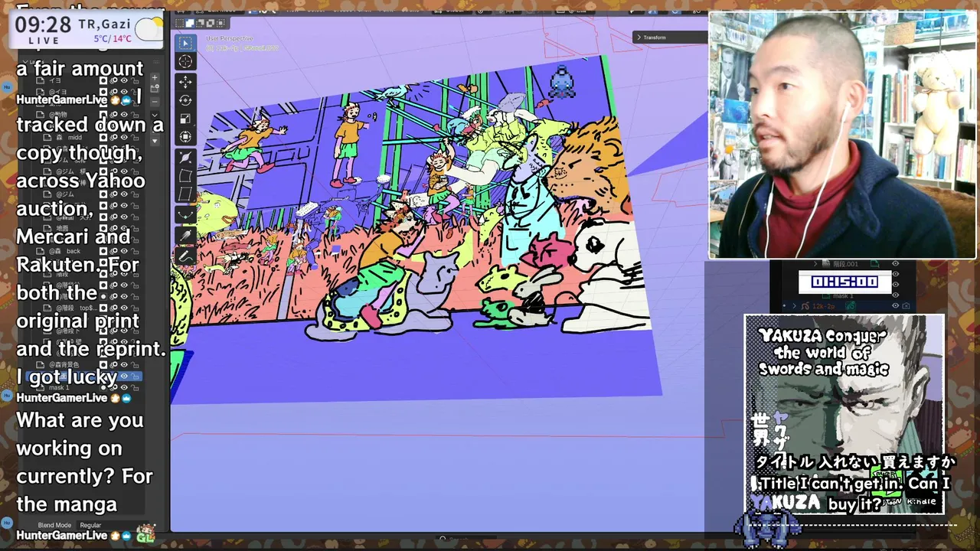Screen dimensions: 980x551
Task: Click the webcam video feed
Action: click(842, 135)
